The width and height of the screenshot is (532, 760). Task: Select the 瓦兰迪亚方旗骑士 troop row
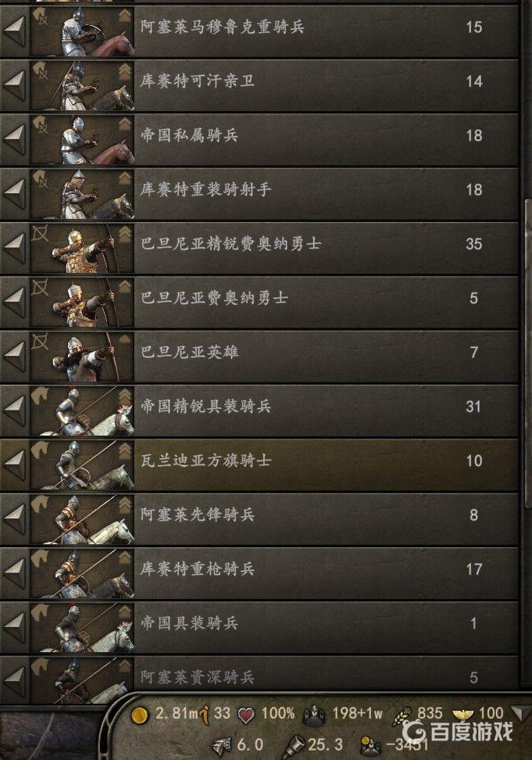259,465
